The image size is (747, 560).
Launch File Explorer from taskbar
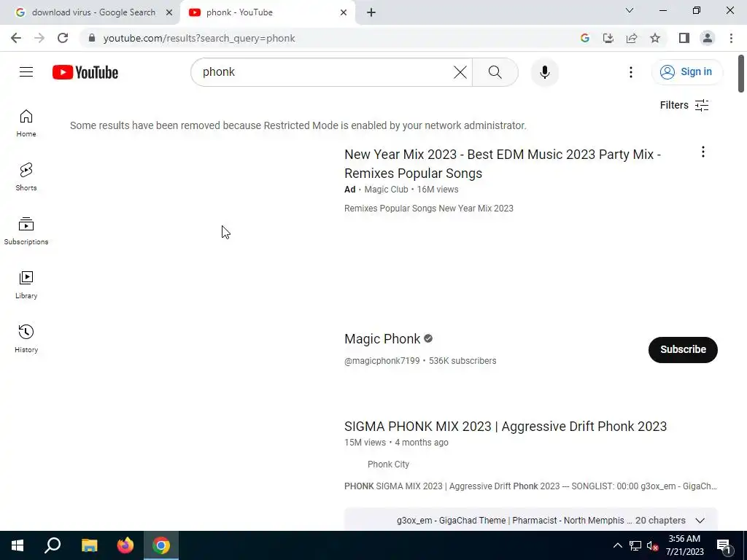[x=89, y=545]
